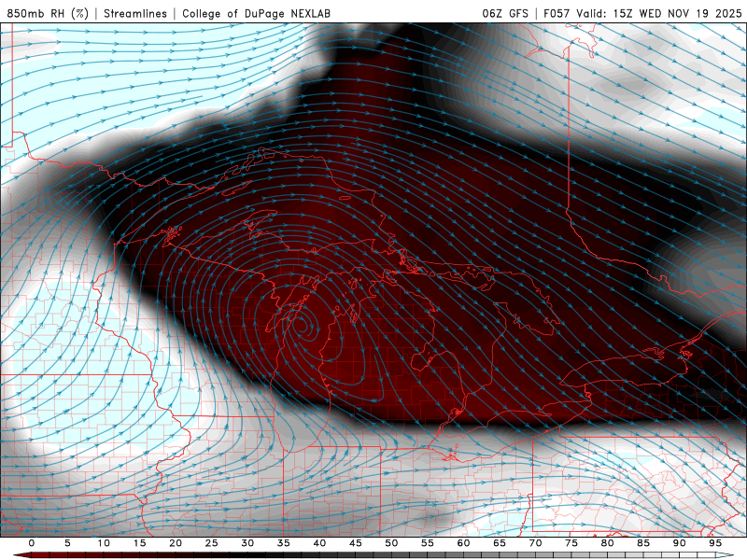This screenshot has height=560, width=747.
Task: Click the "85" color scale label
Action: 643,543
